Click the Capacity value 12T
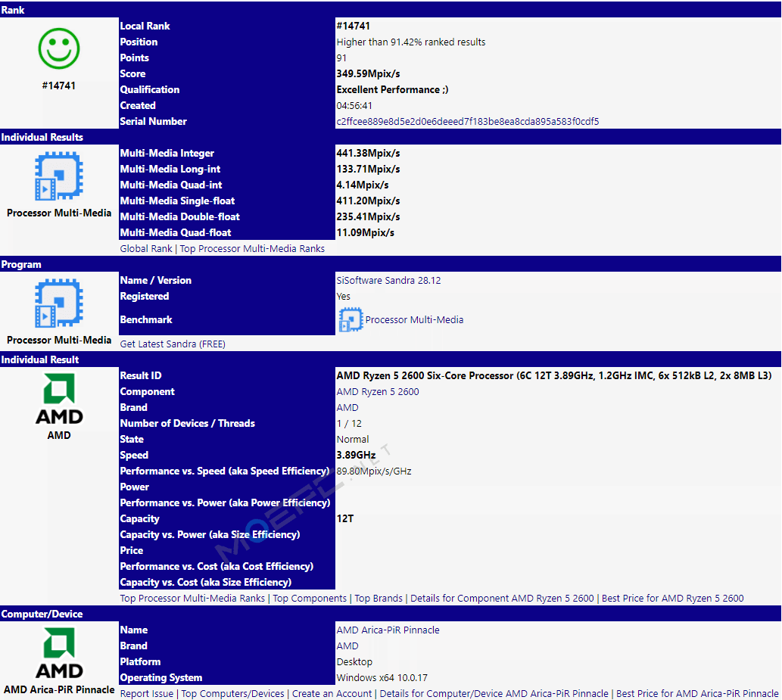Image resolution: width=782 pixels, height=700 pixels. 344,518
